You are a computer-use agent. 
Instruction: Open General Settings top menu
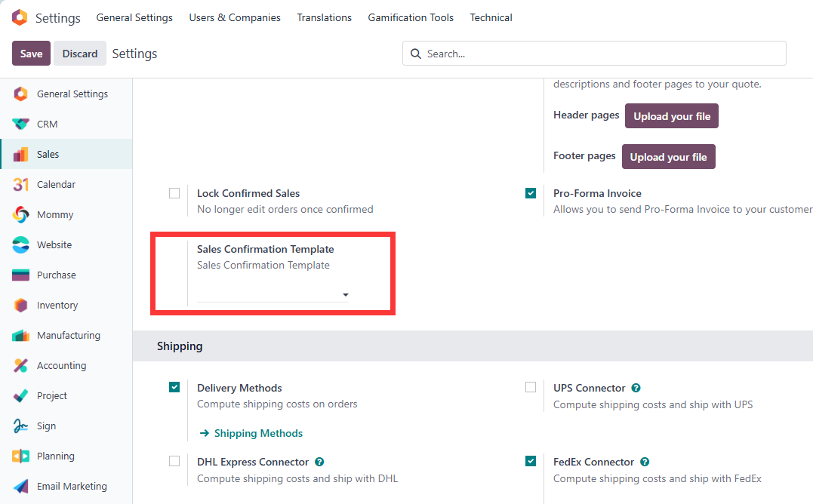coord(134,17)
